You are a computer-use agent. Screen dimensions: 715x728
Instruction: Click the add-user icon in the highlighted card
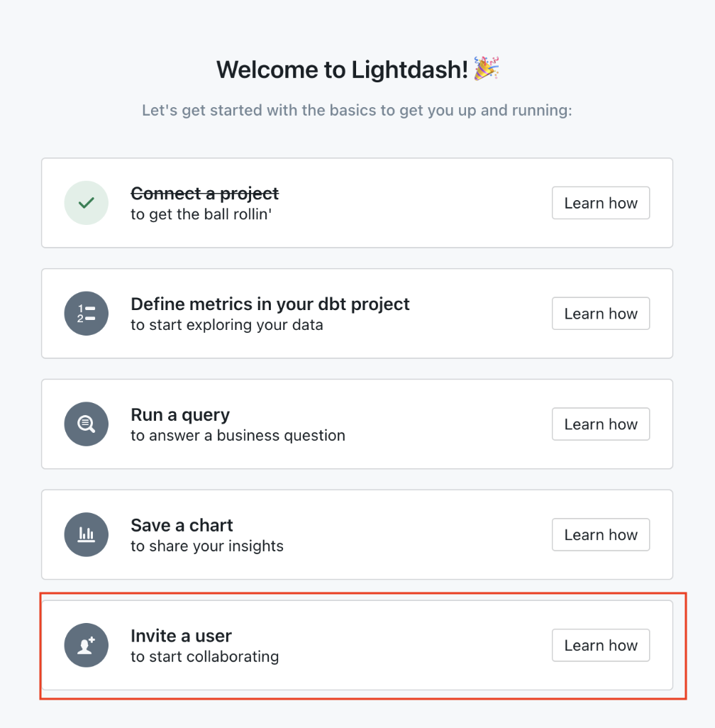86,645
